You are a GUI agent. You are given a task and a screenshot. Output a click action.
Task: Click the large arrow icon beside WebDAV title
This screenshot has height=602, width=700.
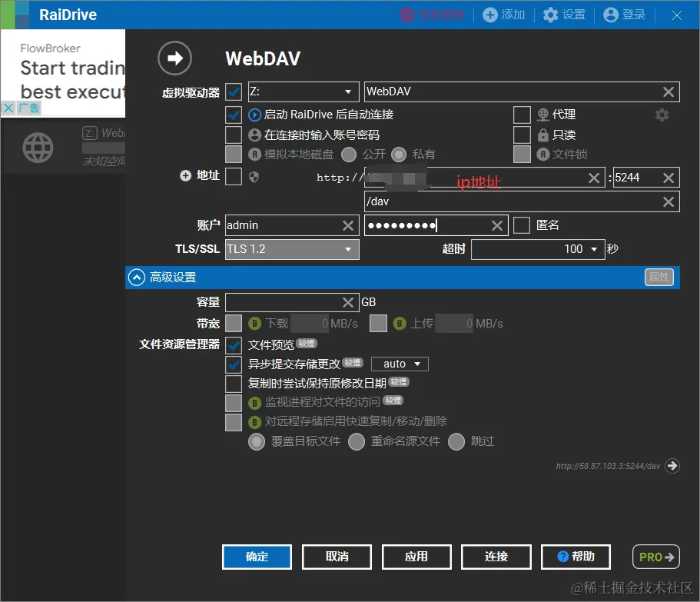174,58
